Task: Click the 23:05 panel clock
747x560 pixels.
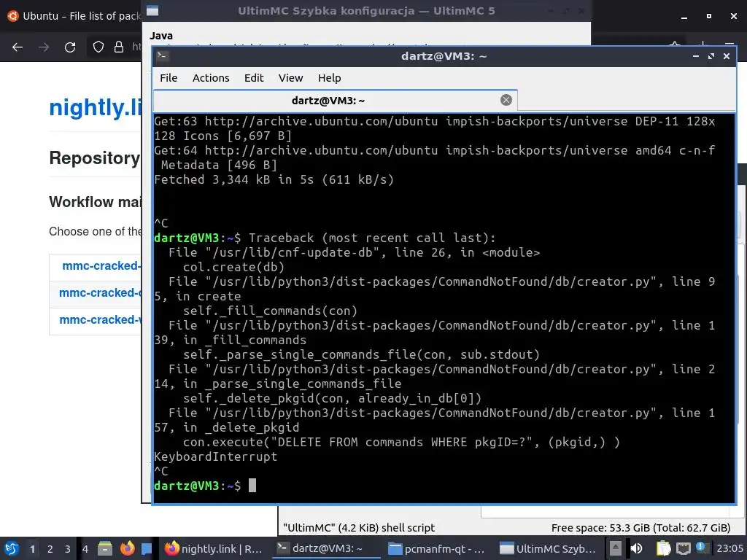Action: point(729,548)
